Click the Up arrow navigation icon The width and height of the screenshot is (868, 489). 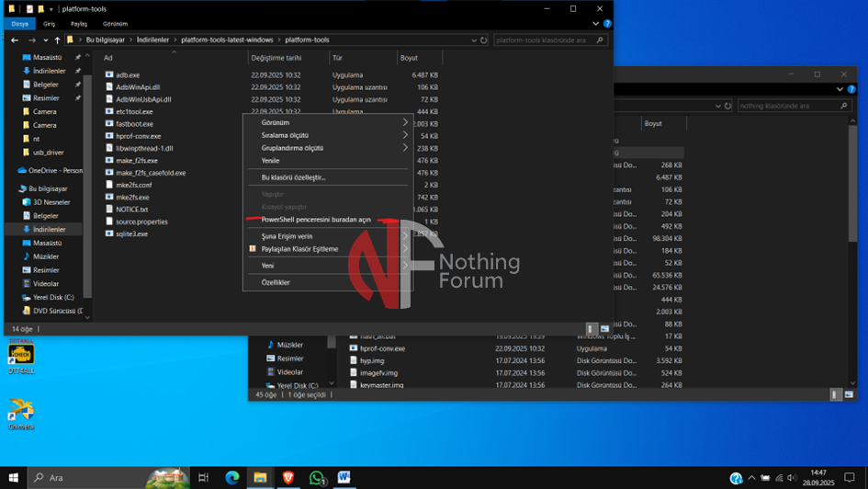coord(57,40)
